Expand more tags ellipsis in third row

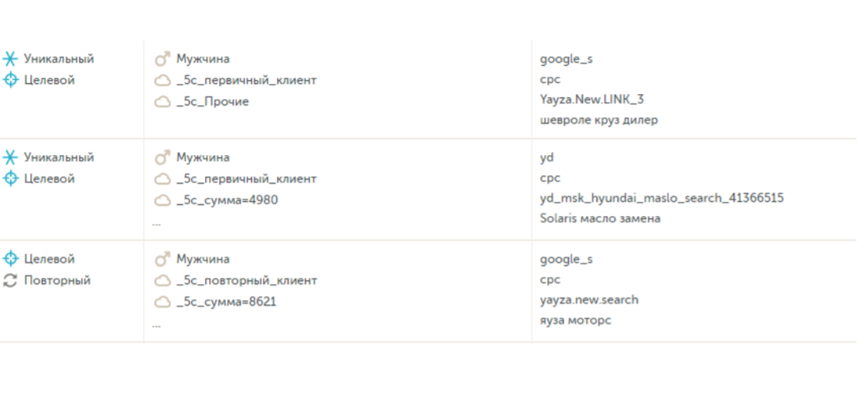(157, 326)
